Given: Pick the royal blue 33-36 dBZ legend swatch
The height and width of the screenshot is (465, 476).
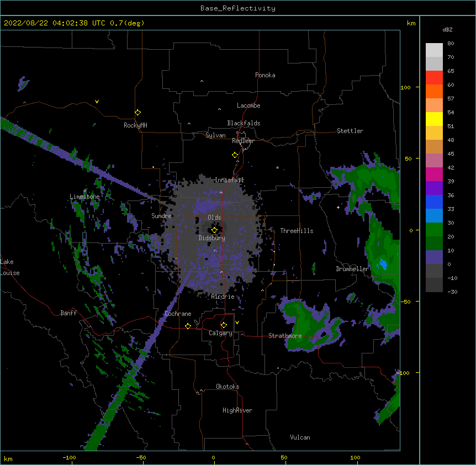Looking at the screenshot, I should pyautogui.click(x=434, y=202).
